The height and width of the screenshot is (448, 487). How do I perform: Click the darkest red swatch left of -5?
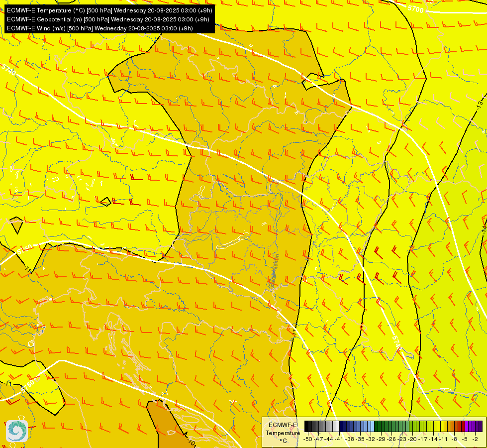click(x=463, y=426)
